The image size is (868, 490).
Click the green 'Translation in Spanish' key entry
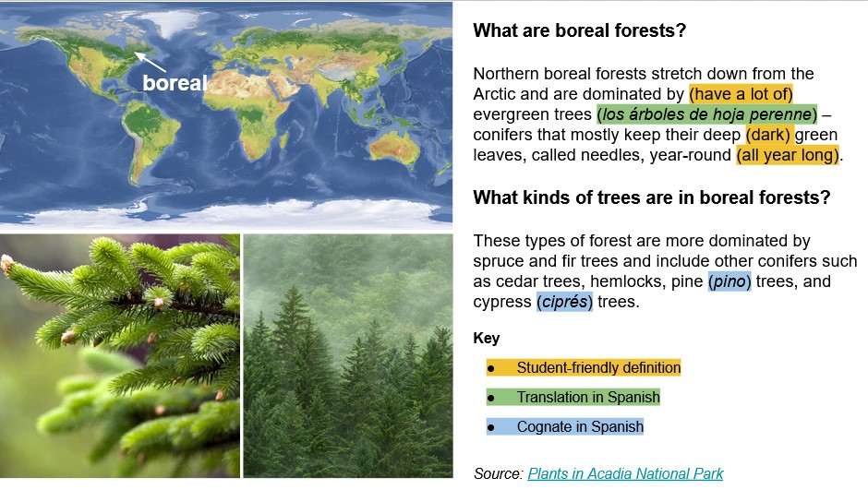point(587,397)
